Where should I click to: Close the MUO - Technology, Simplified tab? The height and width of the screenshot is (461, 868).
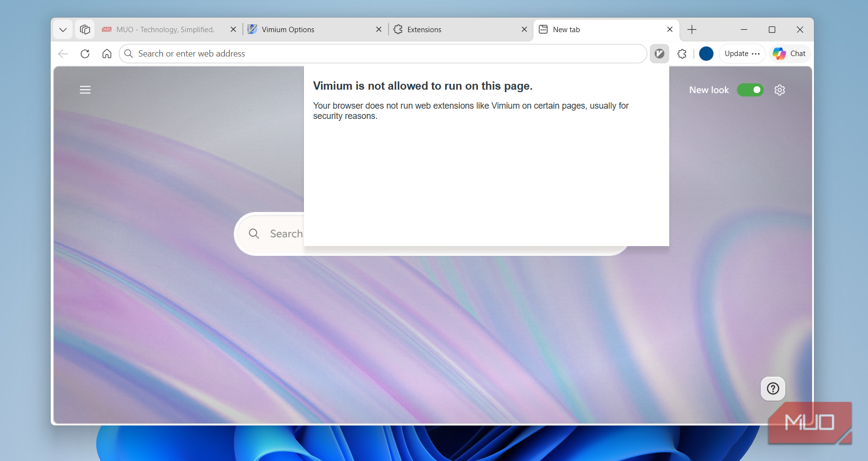233,30
